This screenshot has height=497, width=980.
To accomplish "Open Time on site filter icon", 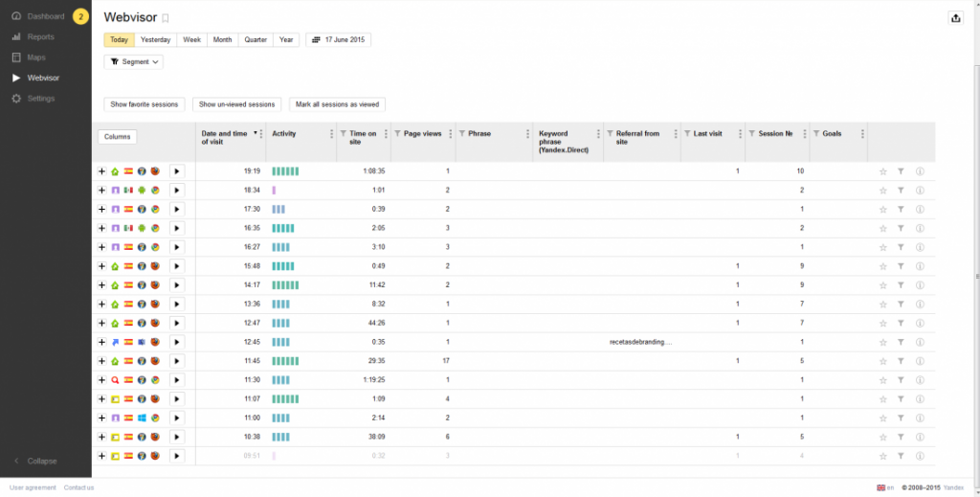I will (x=344, y=134).
